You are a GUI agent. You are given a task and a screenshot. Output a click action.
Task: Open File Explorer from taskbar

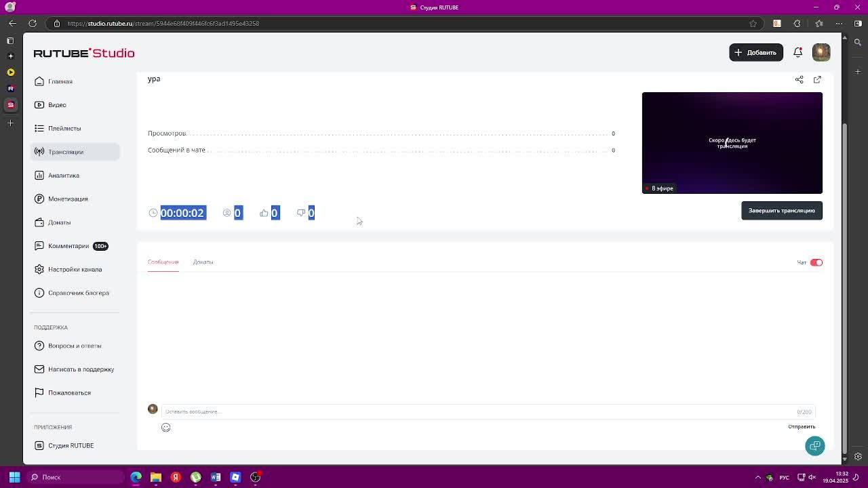(156, 477)
